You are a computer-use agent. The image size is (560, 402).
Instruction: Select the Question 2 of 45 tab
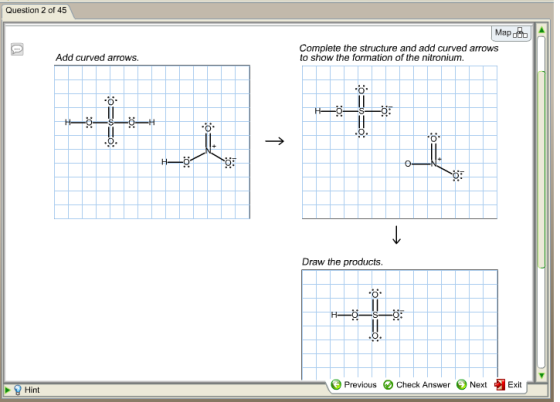[36, 10]
